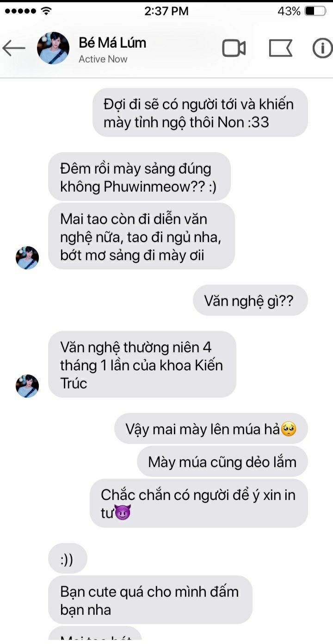Image resolution: width=333 pixels, height=644 pixels.
Task: Tap avatar beside "Văn nghệ thường niên" message
Action: tap(27, 386)
